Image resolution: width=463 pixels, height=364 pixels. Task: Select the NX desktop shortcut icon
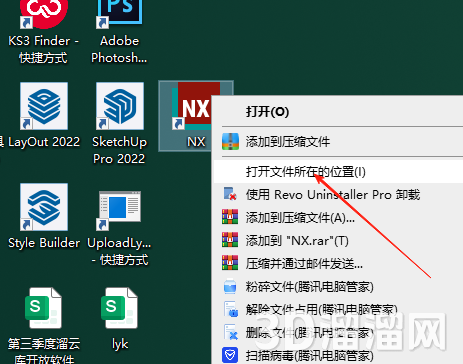[x=192, y=106]
